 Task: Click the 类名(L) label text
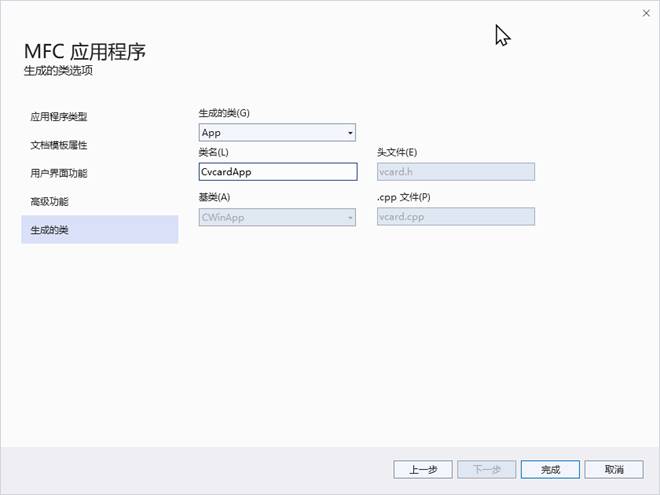click(x=214, y=152)
